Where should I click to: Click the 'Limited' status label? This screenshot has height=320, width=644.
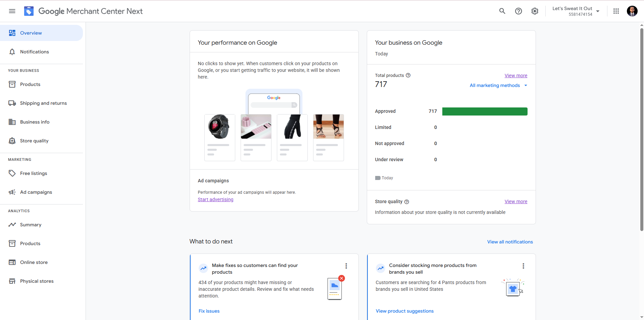[383, 127]
